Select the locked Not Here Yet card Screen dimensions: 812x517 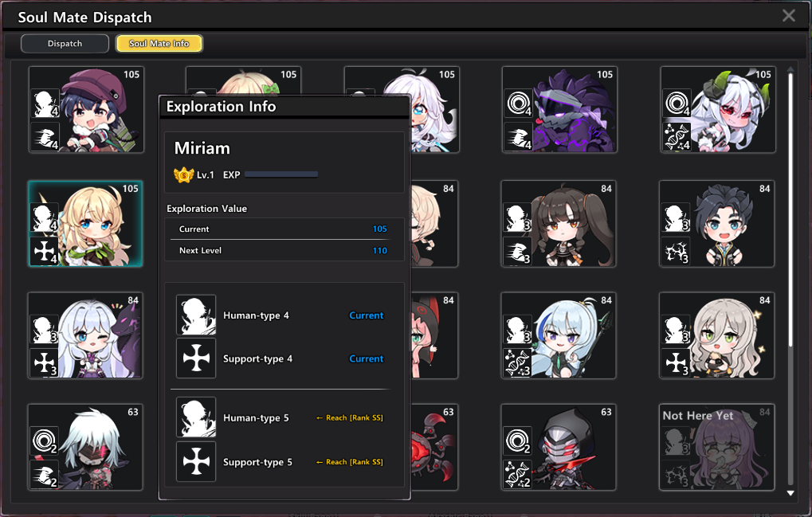[x=716, y=447]
